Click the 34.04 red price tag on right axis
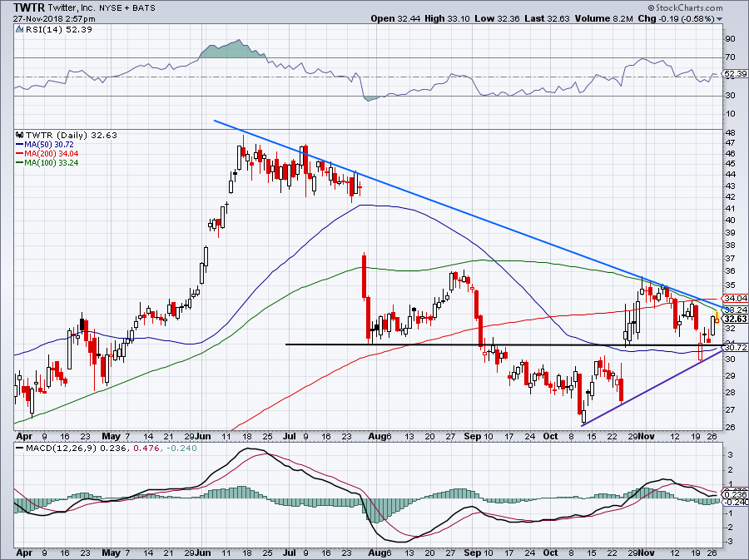Image resolution: width=749 pixels, height=560 pixels. 735,298
